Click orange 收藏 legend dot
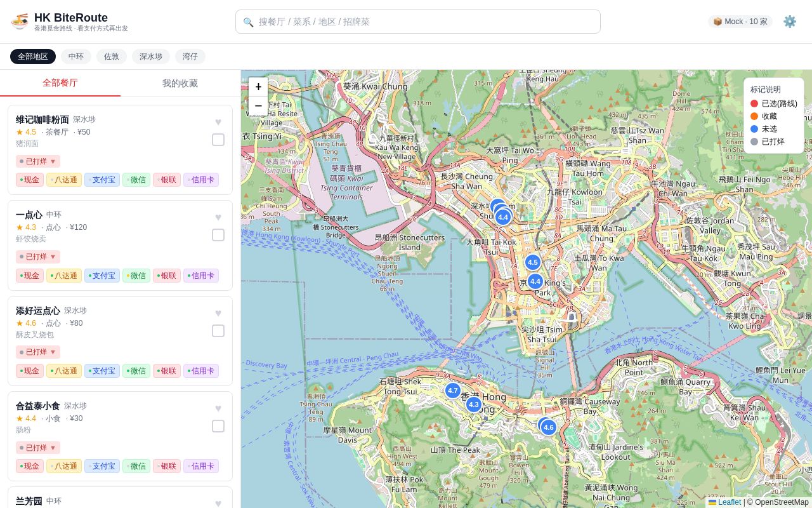The image size is (812, 508). (754, 116)
